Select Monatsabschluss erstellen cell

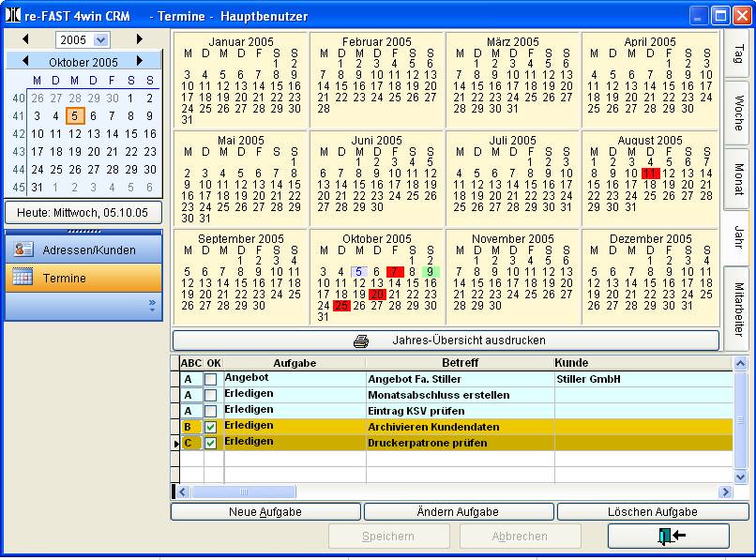(x=460, y=395)
